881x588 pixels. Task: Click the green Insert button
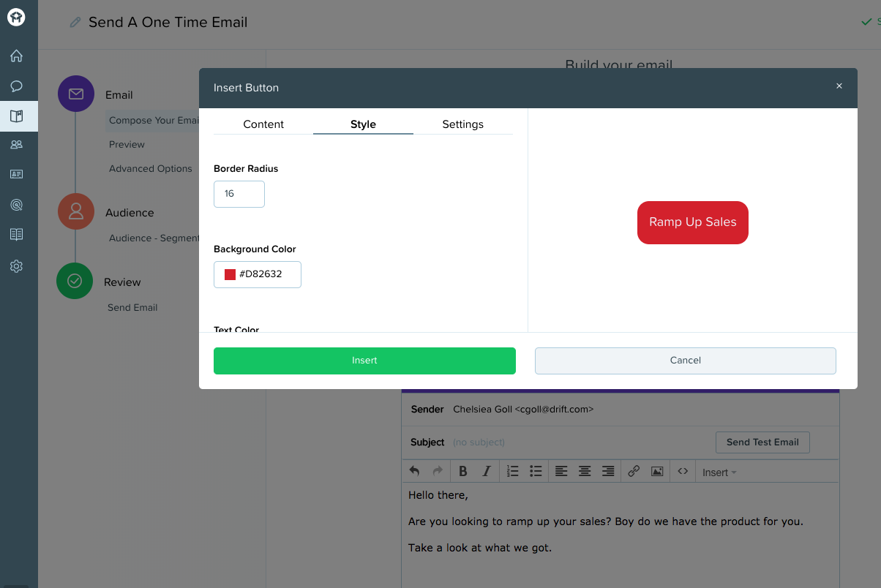click(x=364, y=361)
